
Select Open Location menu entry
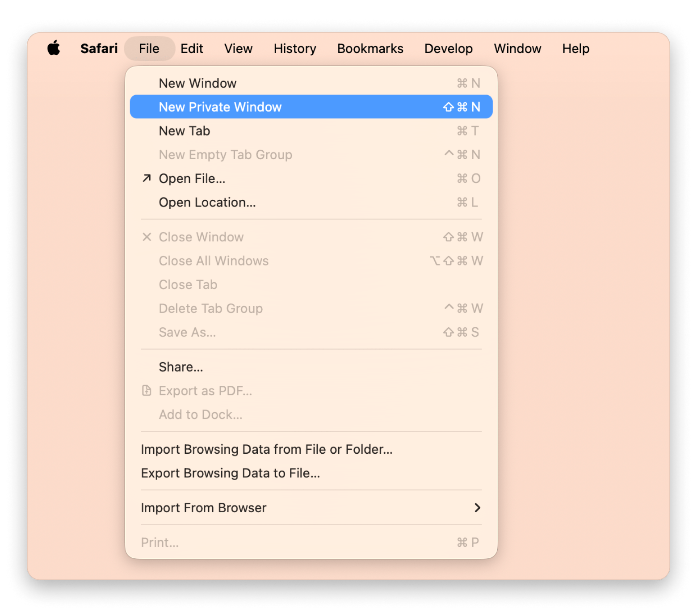207,203
